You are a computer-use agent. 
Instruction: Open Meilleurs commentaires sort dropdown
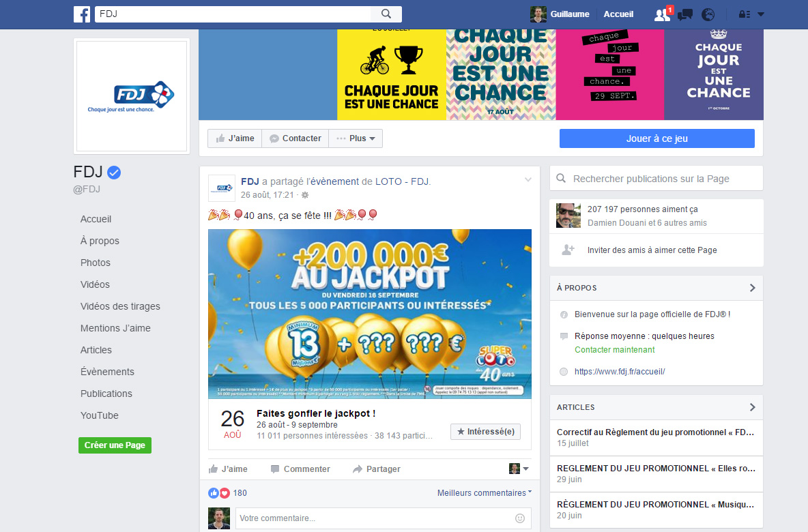pos(485,493)
